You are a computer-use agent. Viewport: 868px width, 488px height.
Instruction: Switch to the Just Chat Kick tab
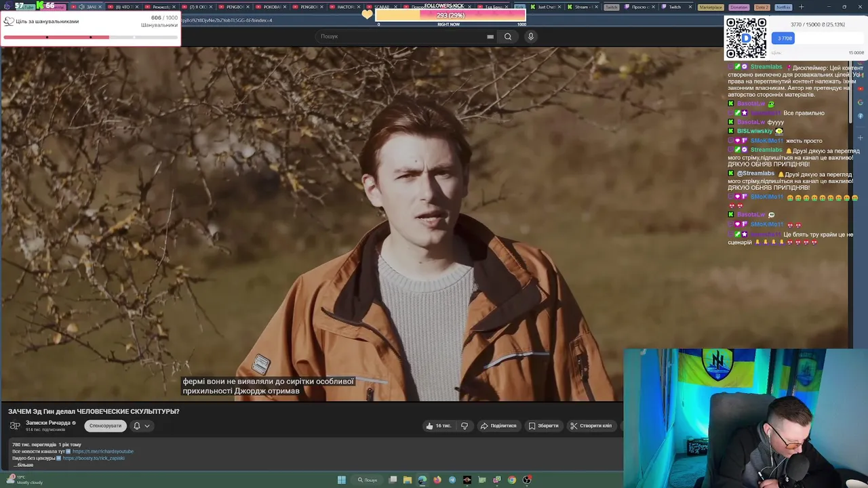coord(545,7)
